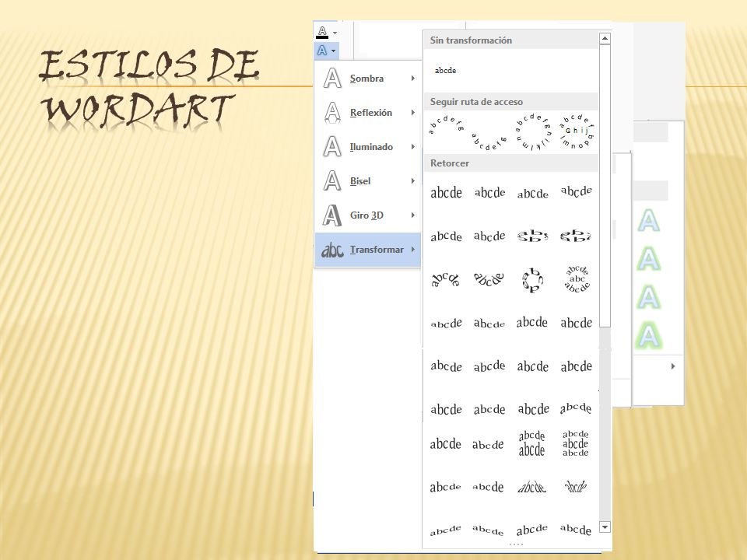Click the Giro 3D letter A icon
Screen dimensions: 747x560
coord(332,215)
